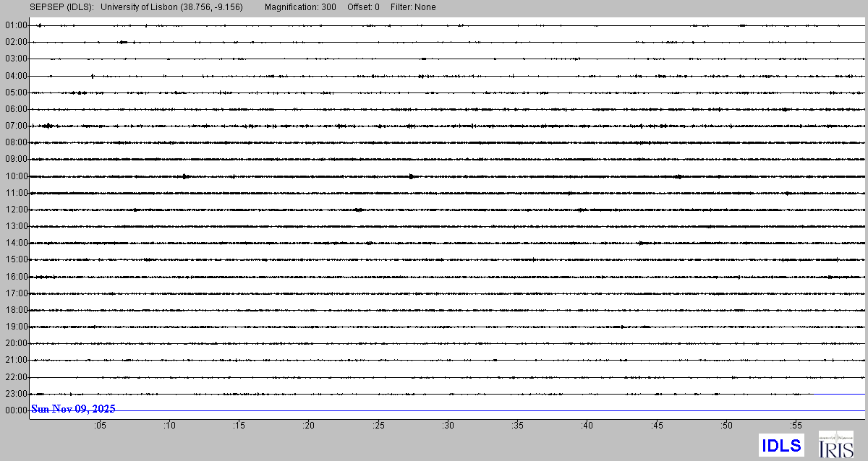Click the SEPSEP (IDLS) station code
Screen dimensions: 868x461
(61, 7)
